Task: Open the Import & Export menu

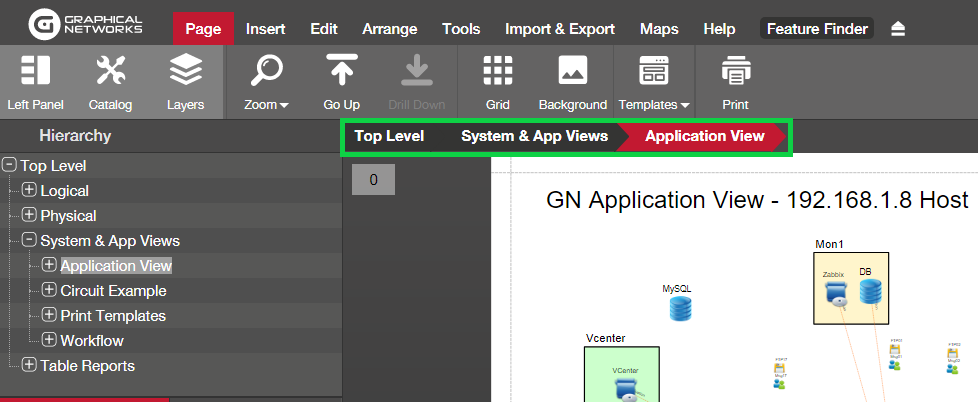Action: pos(559,29)
